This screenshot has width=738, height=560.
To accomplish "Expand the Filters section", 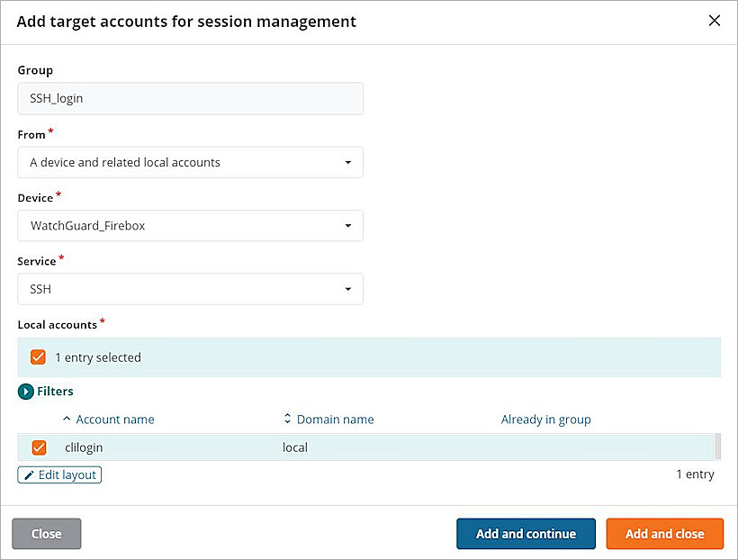I will [x=52, y=391].
